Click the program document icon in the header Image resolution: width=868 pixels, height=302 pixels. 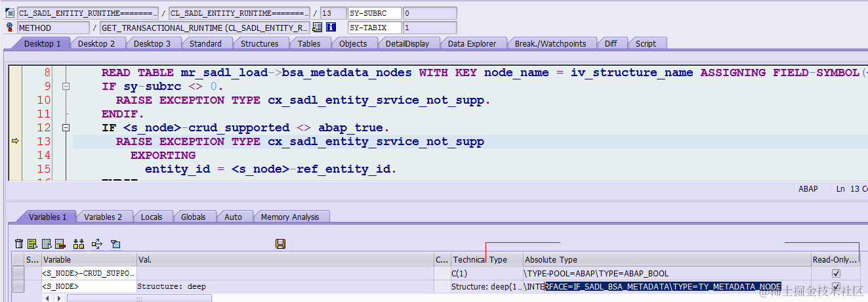[10, 13]
